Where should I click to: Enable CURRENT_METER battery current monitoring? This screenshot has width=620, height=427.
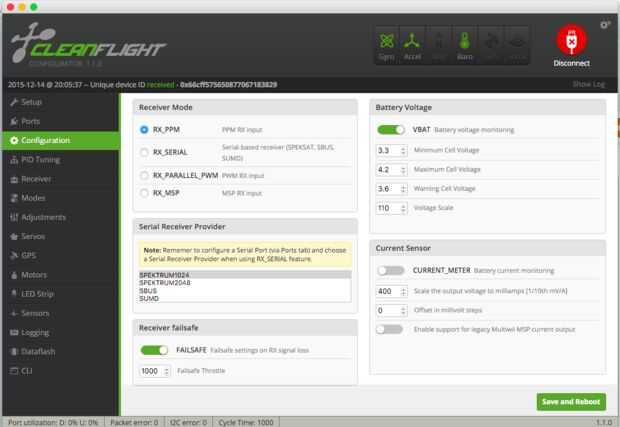tap(391, 270)
